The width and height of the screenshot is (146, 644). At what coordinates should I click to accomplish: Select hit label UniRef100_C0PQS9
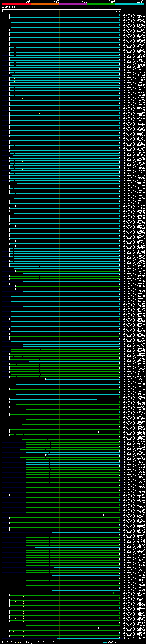coord(133,620)
